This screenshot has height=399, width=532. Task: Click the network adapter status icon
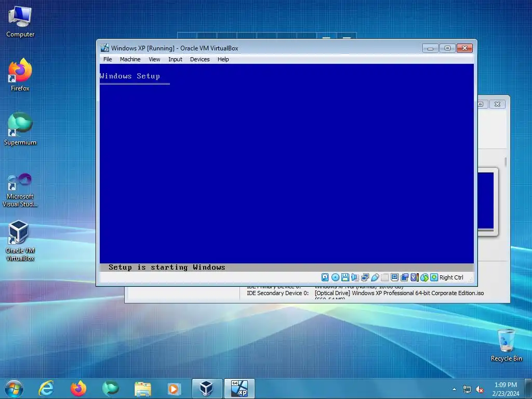pos(365,277)
